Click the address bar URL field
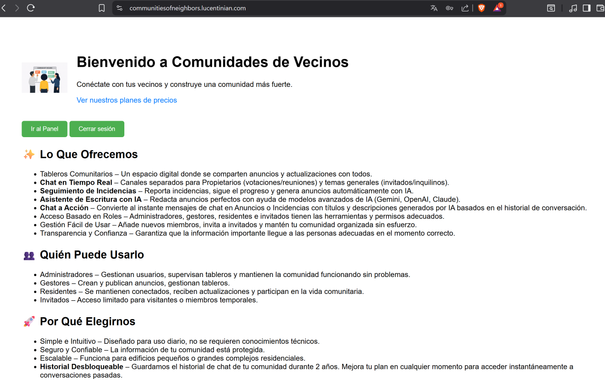The width and height of the screenshot is (605, 381). click(270, 8)
